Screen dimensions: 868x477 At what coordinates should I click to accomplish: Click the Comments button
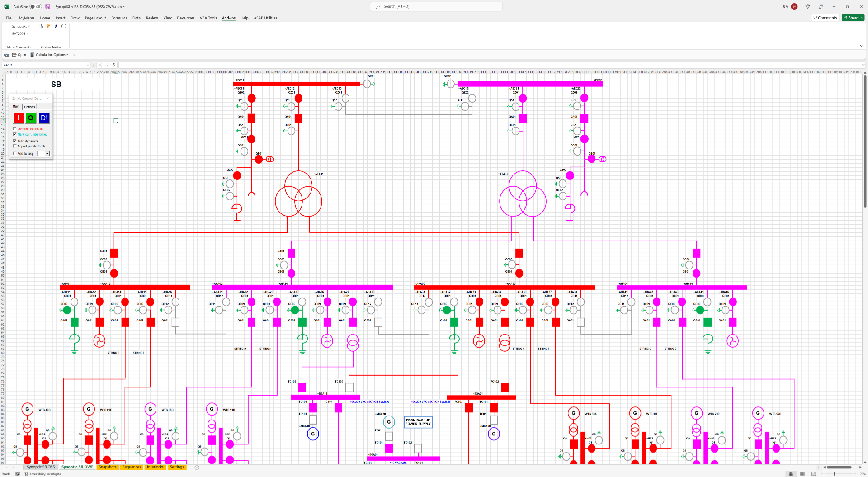825,18
